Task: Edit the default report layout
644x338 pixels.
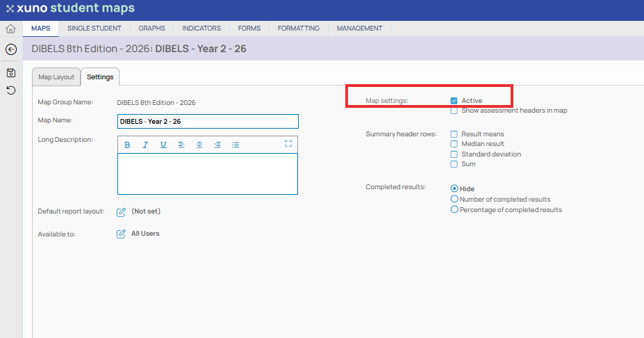Action: [121, 212]
